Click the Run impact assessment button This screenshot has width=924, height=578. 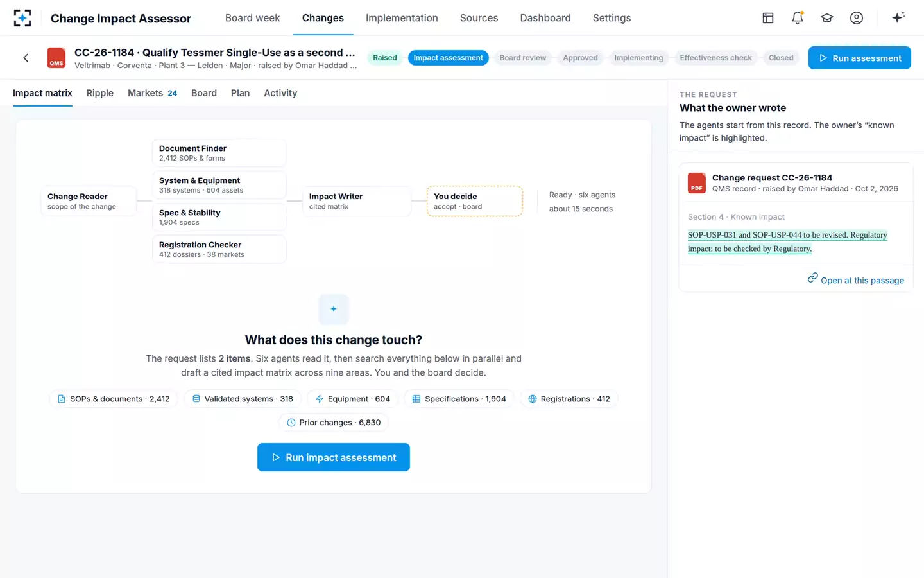pos(334,457)
